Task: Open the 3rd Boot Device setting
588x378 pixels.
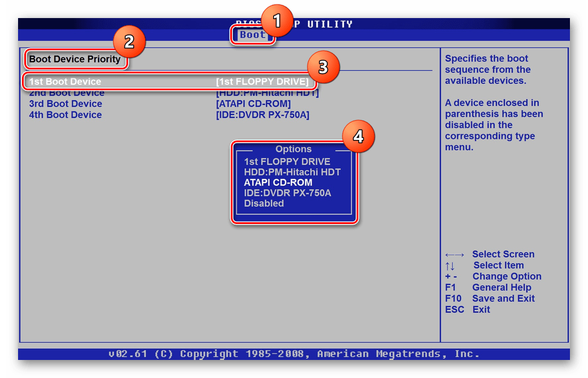Action: [x=65, y=104]
